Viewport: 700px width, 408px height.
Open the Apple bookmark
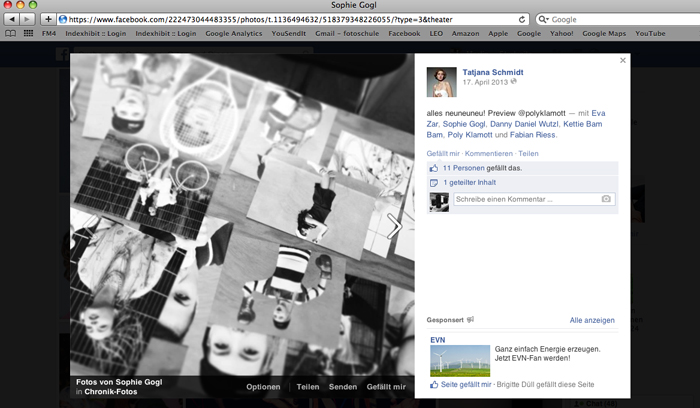[498, 33]
